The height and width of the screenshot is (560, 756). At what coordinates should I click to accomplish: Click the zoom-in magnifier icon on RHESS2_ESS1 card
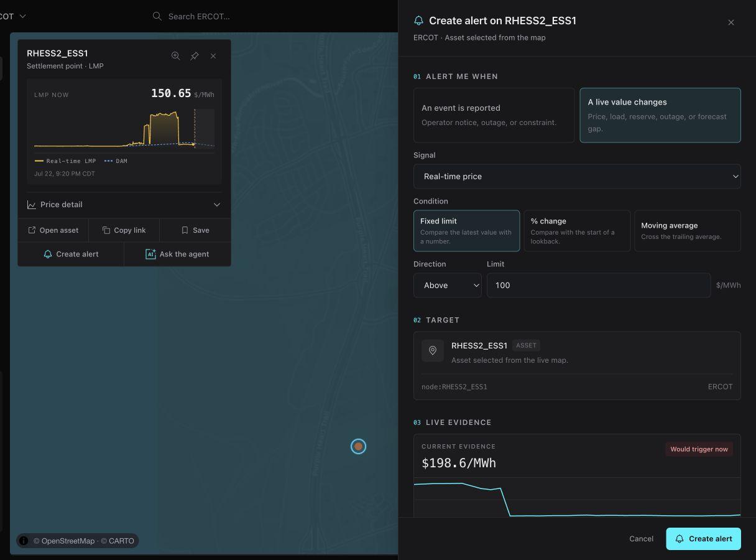[x=176, y=56]
